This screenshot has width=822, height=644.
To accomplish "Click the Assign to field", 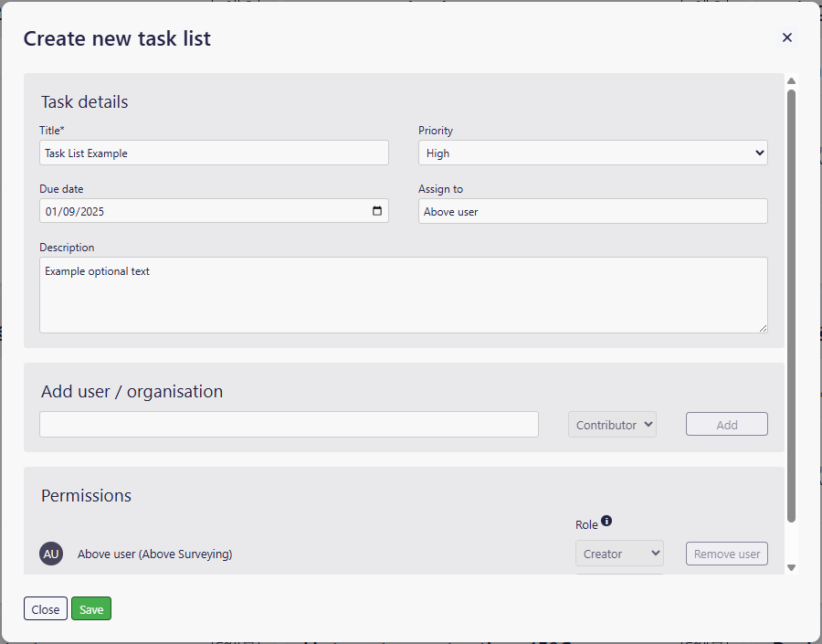I will click(593, 211).
